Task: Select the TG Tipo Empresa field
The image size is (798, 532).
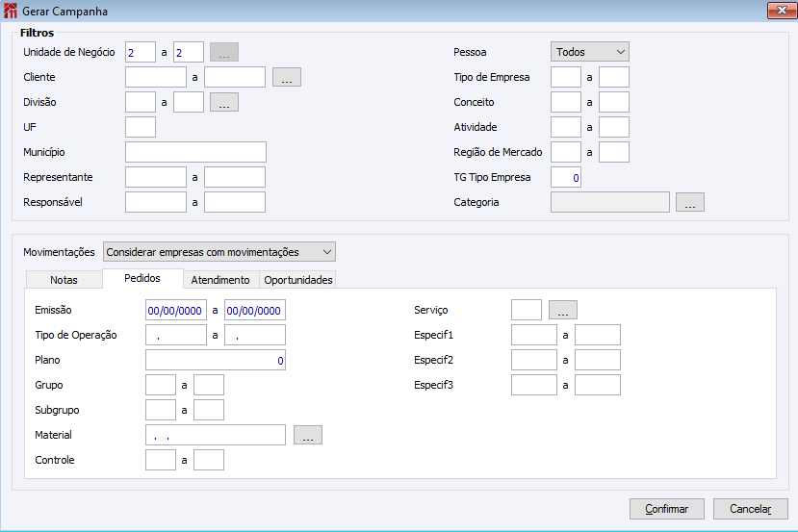Action: [x=566, y=178]
